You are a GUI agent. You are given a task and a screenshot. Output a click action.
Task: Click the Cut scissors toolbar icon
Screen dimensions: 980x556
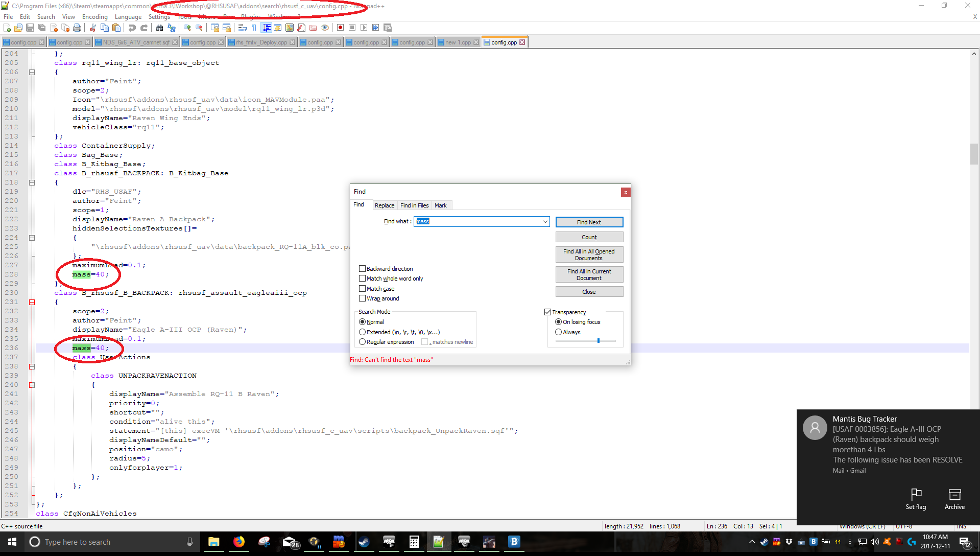coord(93,28)
